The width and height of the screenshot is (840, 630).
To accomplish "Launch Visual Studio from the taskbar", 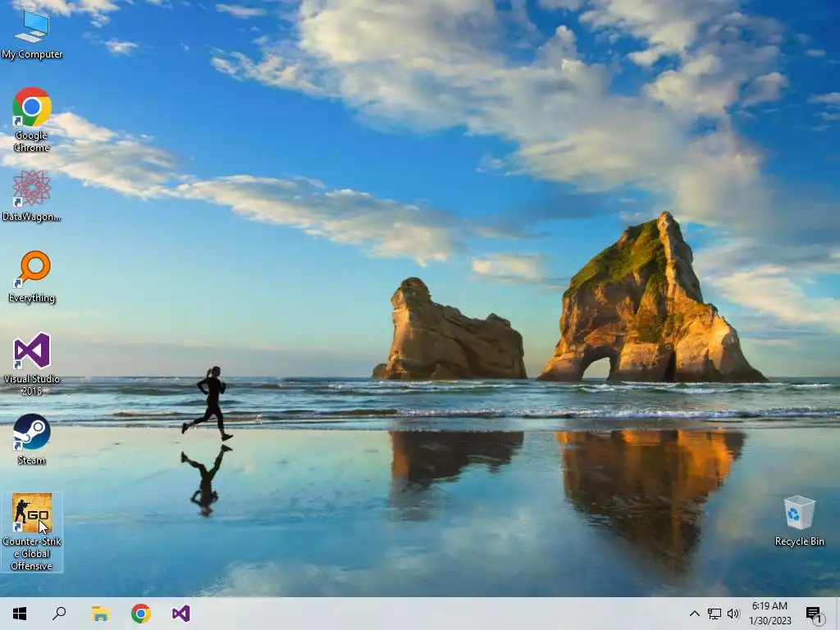I will (181, 614).
